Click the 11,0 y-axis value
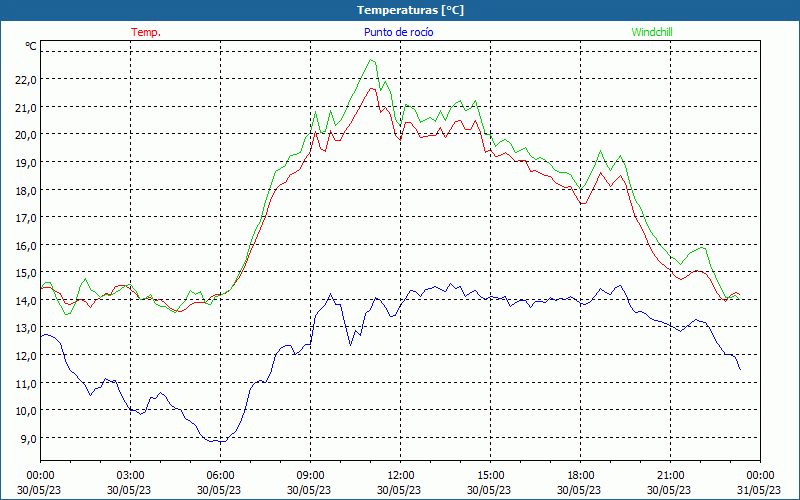Screen dimensions: 800x500 (x=27, y=383)
